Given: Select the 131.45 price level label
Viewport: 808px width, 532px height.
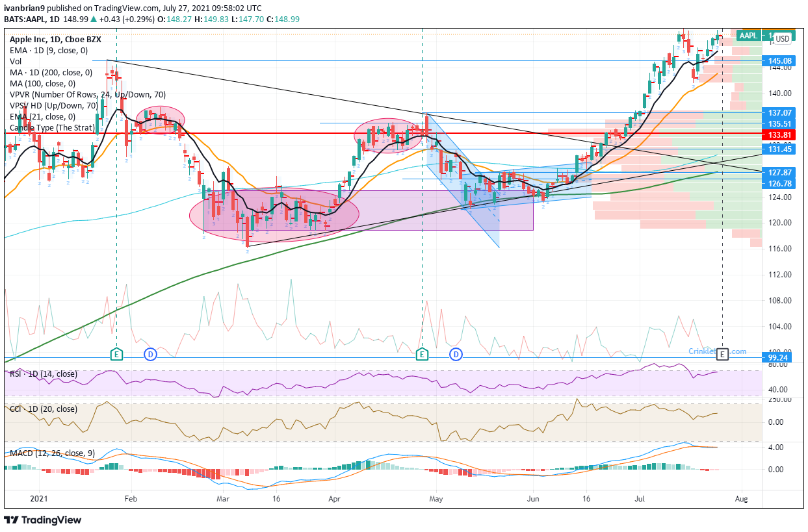Looking at the screenshot, I should pyautogui.click(x=779, y=149).
